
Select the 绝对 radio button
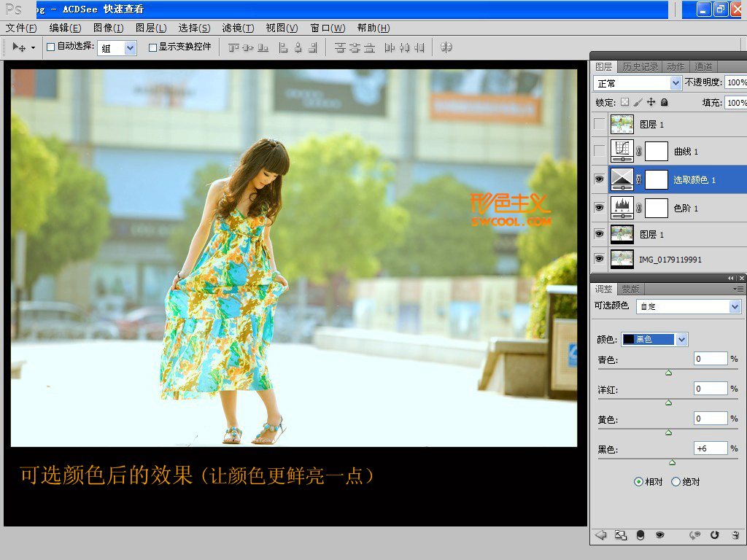tap(676, 482)
